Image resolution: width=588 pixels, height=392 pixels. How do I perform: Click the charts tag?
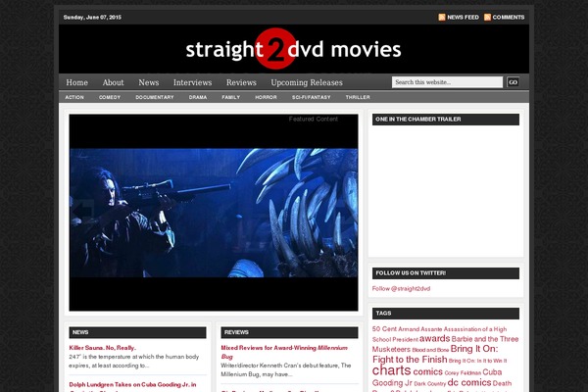point(391,370)
